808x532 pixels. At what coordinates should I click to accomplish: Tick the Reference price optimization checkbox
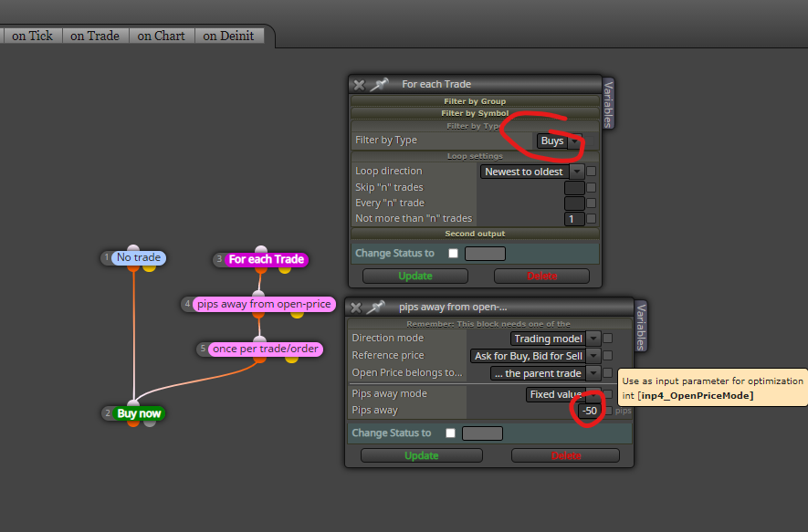point(607,355)
